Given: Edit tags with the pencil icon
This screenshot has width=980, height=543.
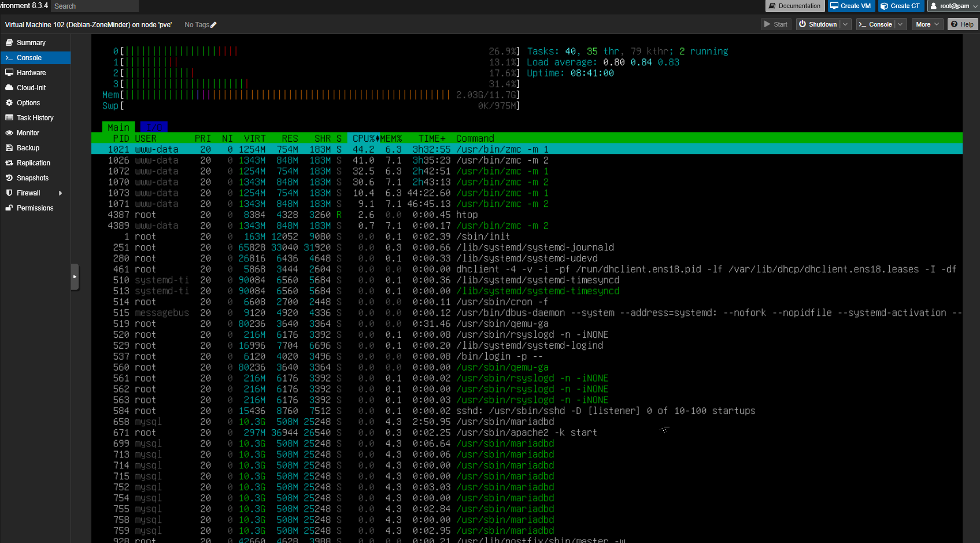Looking at the screenshot, I should coord(213,25).
